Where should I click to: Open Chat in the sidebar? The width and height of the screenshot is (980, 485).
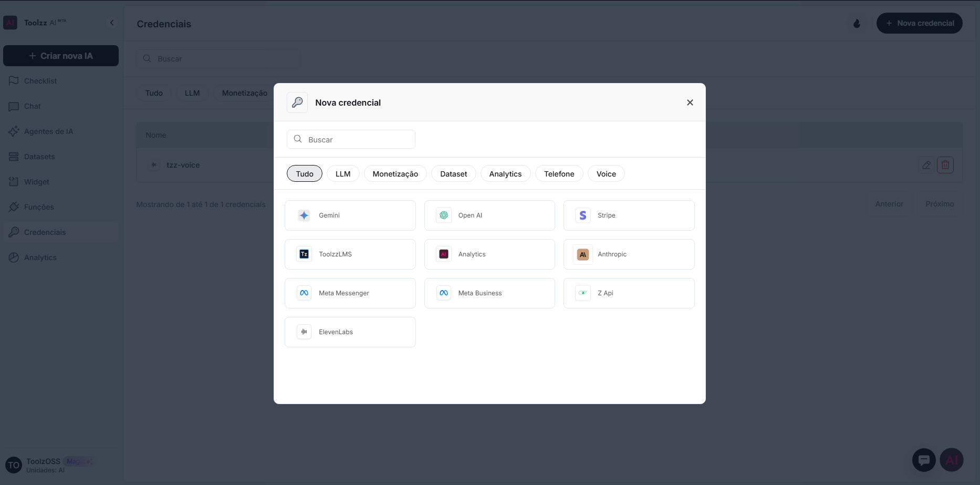pyautogui.click(x=61, y=106)
